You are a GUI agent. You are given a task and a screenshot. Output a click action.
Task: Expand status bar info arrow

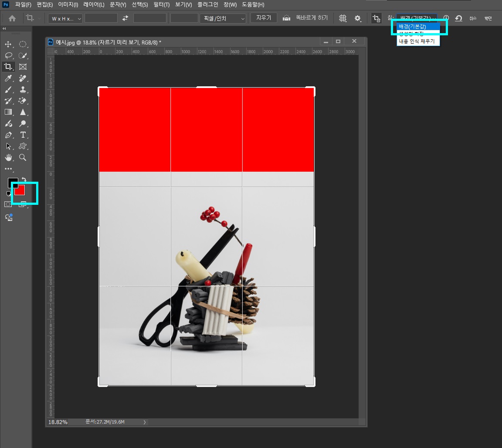click(145, 422)
